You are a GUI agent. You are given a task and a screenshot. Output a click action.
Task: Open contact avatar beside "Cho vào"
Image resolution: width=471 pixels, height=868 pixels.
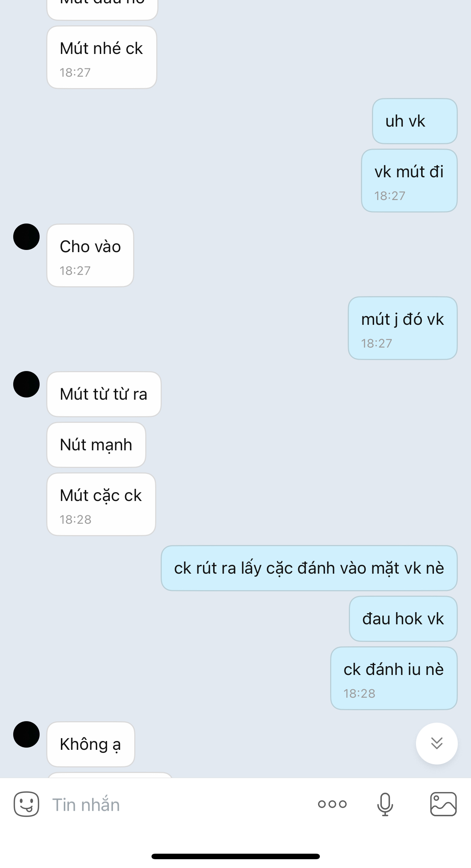point(26,237)
